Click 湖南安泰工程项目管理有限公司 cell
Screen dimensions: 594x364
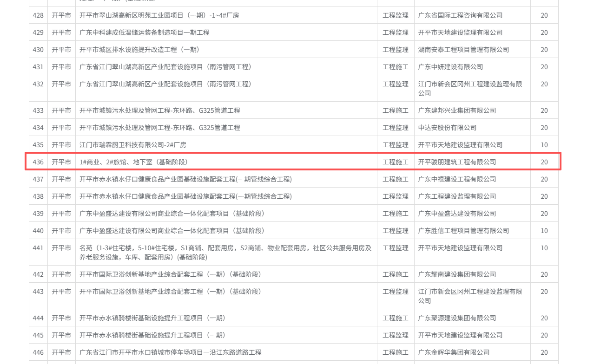coord(463,50)
